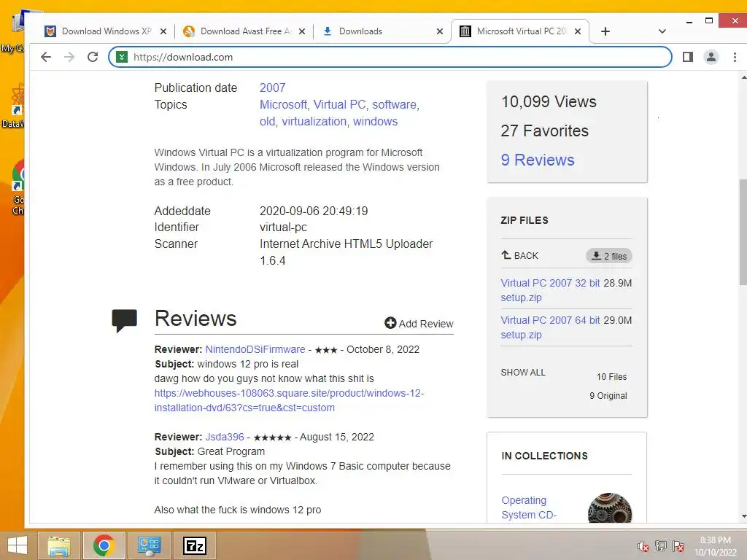Close the Downloads tab
The width and height of the screenshot is (747, 560).
click(x=440, y=31)
